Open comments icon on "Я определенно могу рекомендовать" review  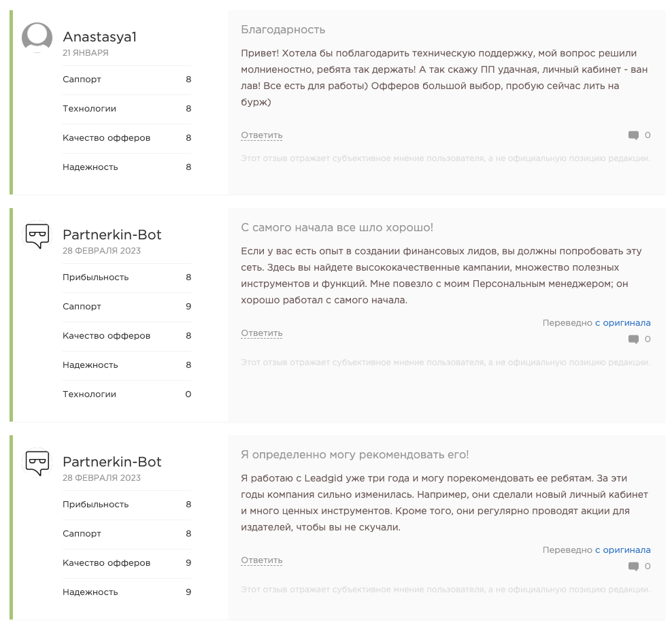click(633, 566)
